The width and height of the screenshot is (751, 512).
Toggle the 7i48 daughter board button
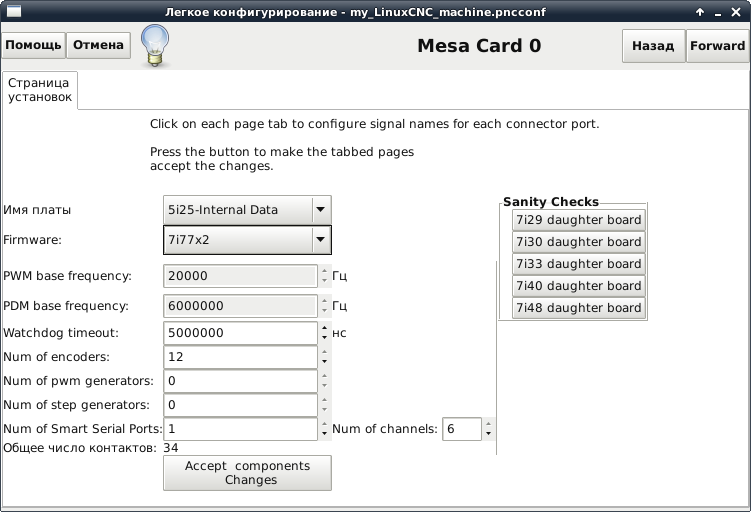click(578, 308)
